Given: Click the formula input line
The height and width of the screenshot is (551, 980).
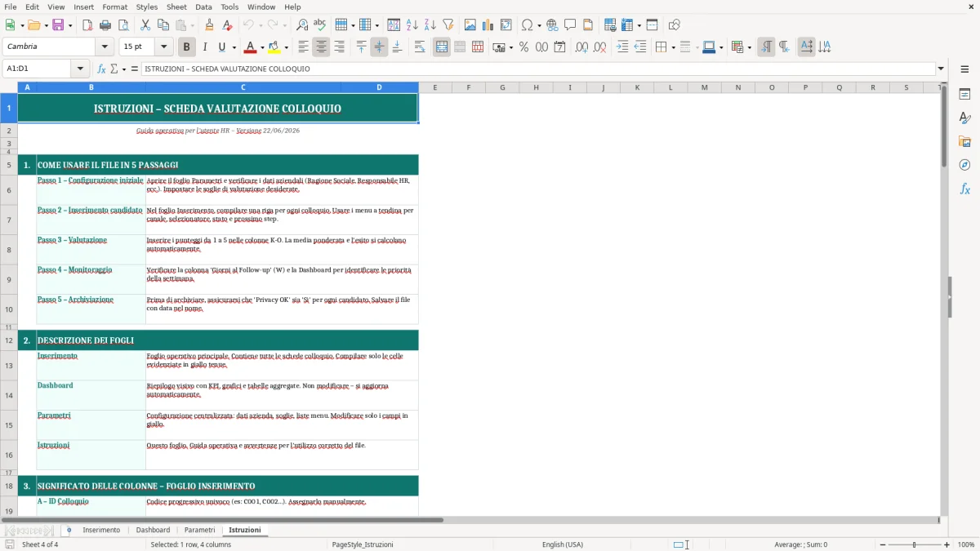Looking at the screenshot, I should click(537, 69).
